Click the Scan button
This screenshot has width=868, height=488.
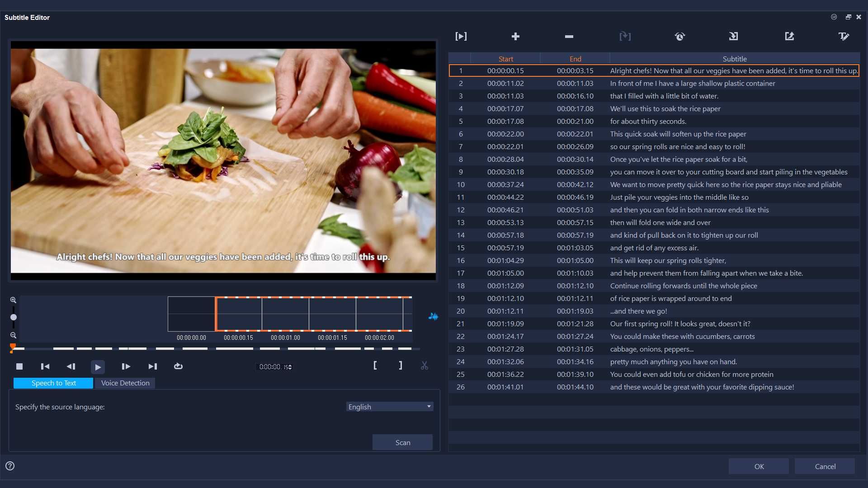point(402,442)
